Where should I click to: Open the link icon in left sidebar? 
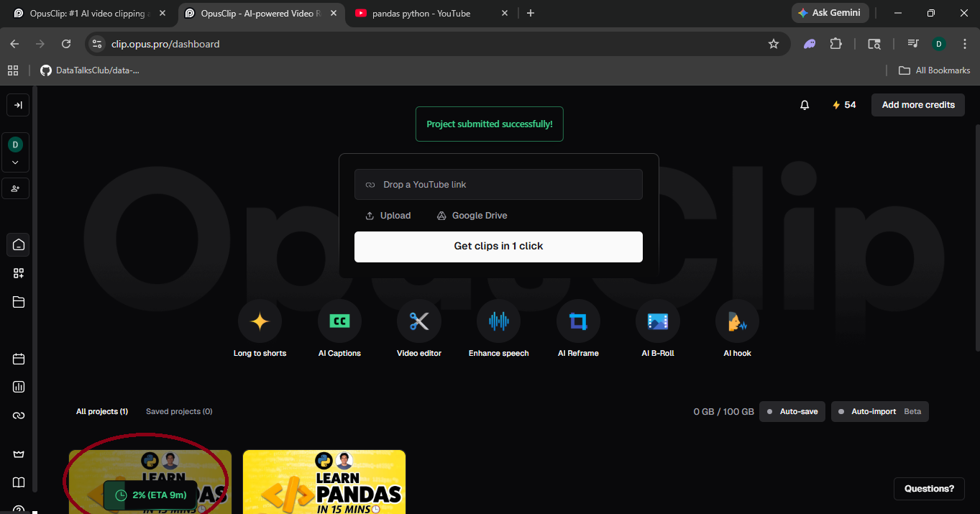(19, 416)
